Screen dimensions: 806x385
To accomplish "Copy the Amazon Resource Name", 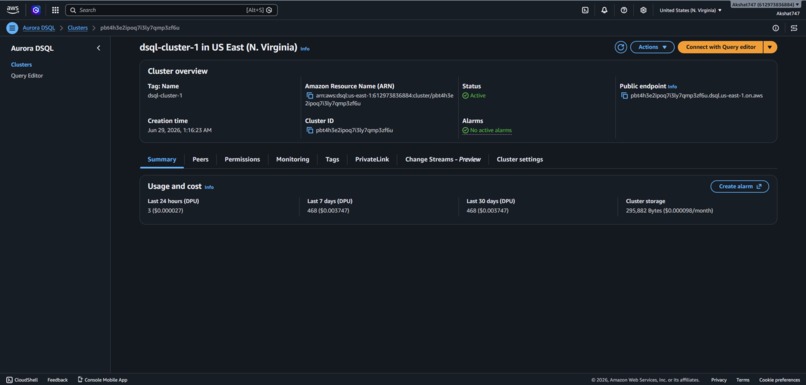I will pos(309,96).
